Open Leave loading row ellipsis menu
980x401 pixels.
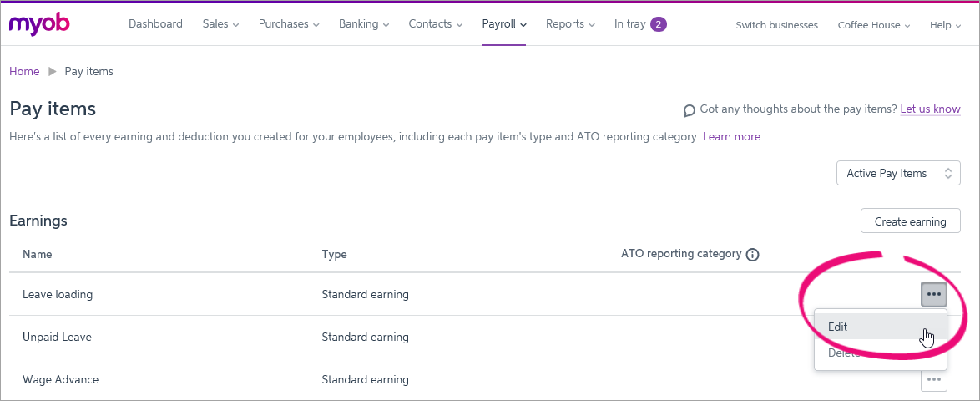pos(934,294)
